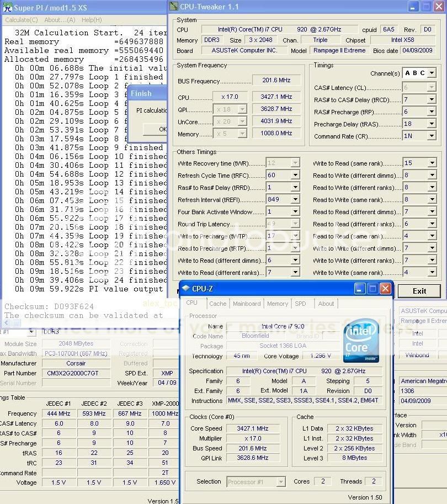
Task: Open Write to Read (different ranks) dropdown
Action: [295, 273]
